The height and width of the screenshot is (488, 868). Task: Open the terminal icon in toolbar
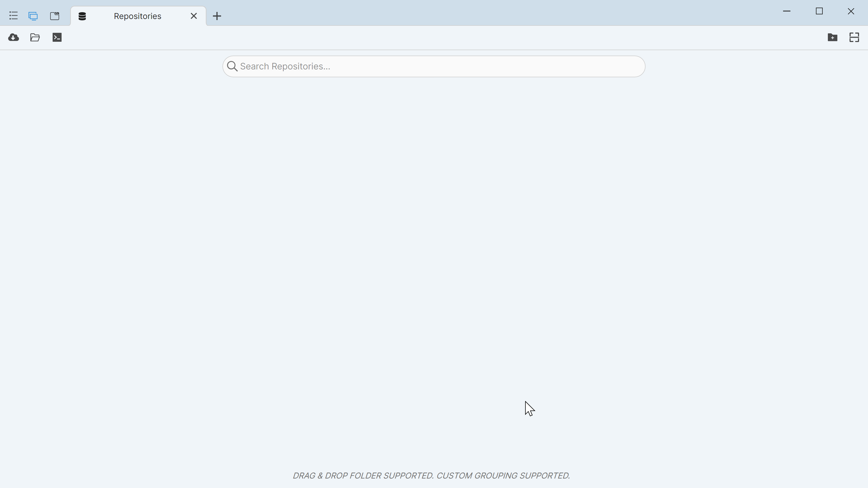57,37
